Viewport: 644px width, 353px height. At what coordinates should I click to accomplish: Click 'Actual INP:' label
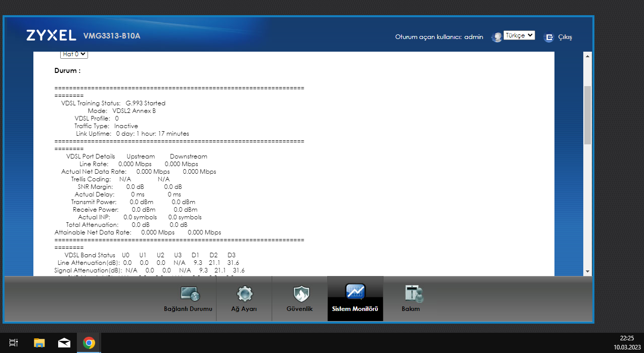point(94,217)
